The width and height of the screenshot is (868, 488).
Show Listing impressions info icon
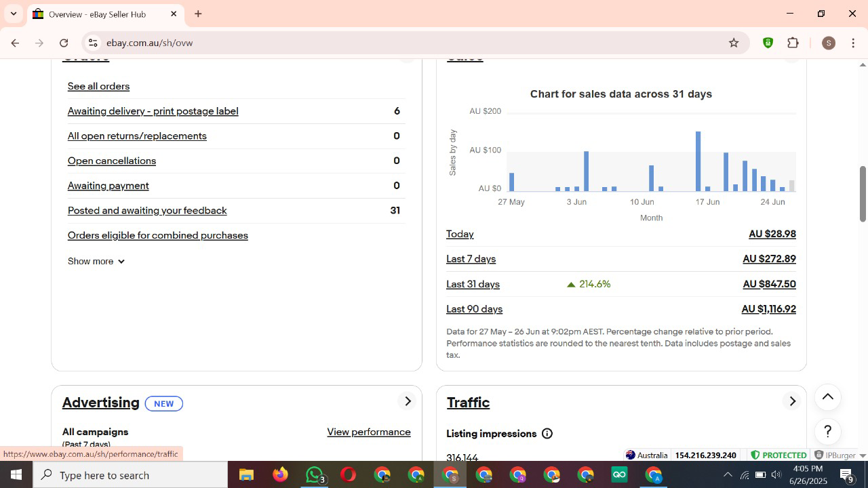point(547,434)
